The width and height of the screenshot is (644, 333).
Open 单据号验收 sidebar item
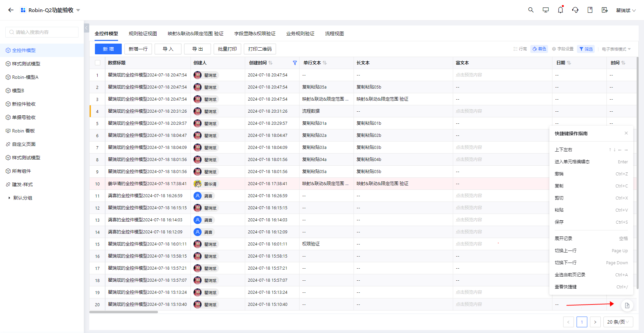point(42,117)
